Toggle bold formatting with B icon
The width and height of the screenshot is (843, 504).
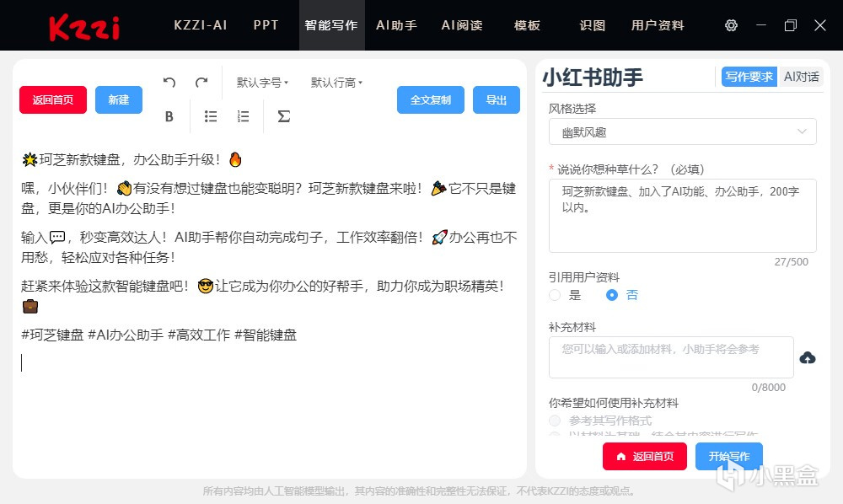tap(169, 116)
